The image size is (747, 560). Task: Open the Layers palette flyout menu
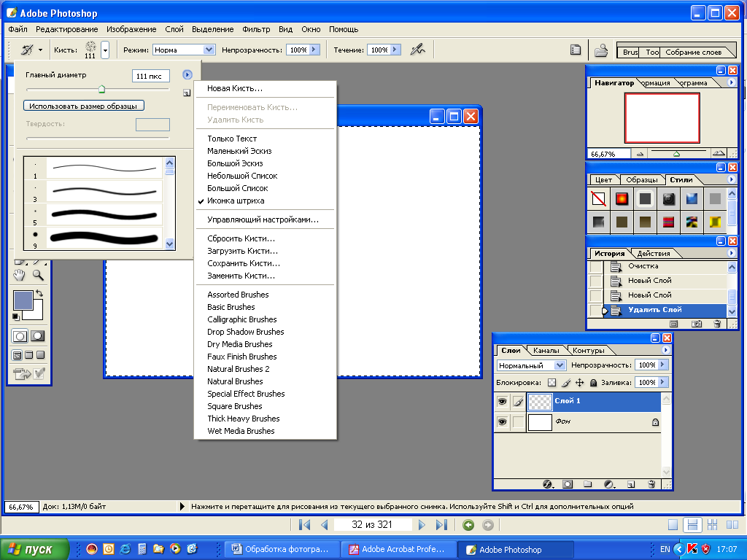click(x=666, y=350)
